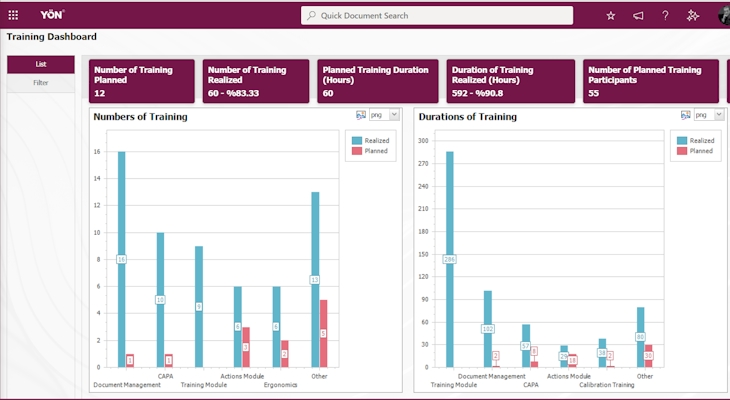Click CAPA axis label in Durations chart
Screen dimensions: 730x400
531,385
